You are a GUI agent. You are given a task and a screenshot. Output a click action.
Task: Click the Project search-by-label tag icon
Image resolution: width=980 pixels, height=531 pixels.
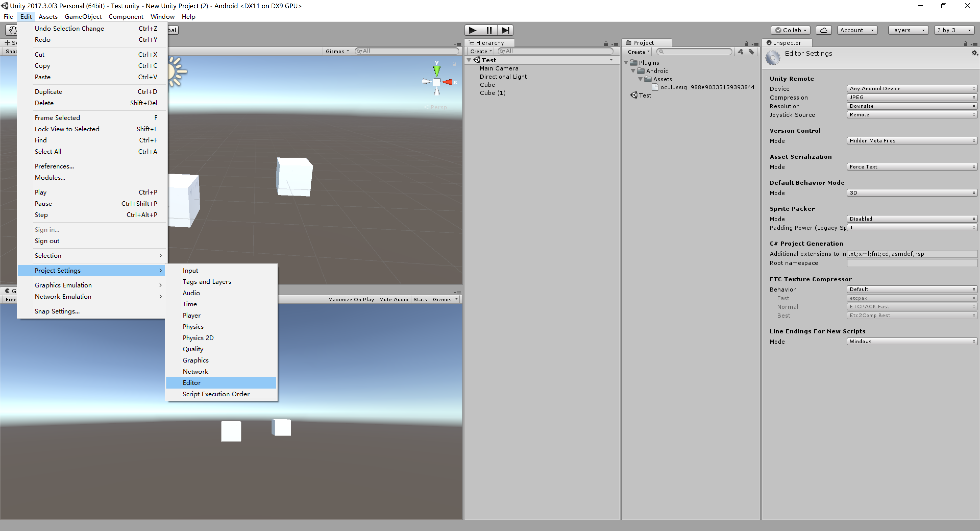[751, 51]
